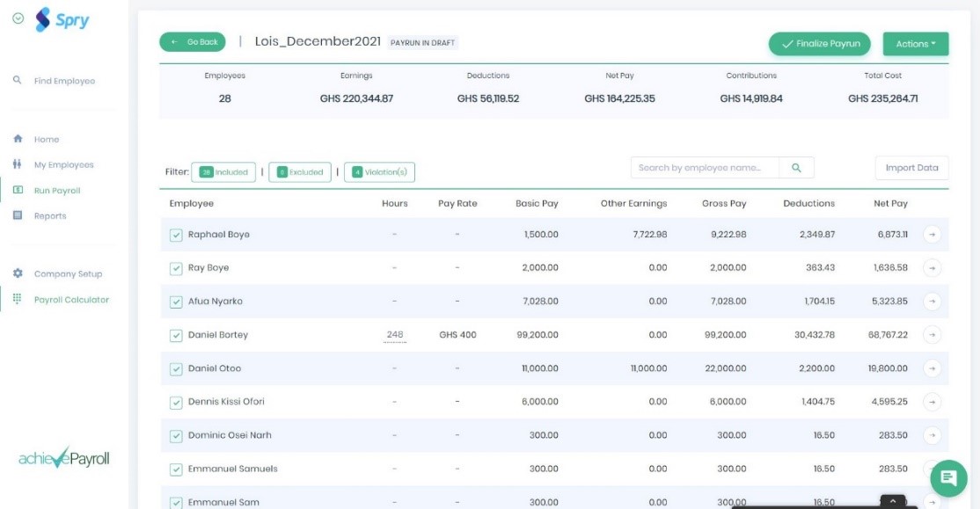The image size is (980, 509).
Task: Click Lois_December2021 payrun title
Action: [x=318, y=41]
